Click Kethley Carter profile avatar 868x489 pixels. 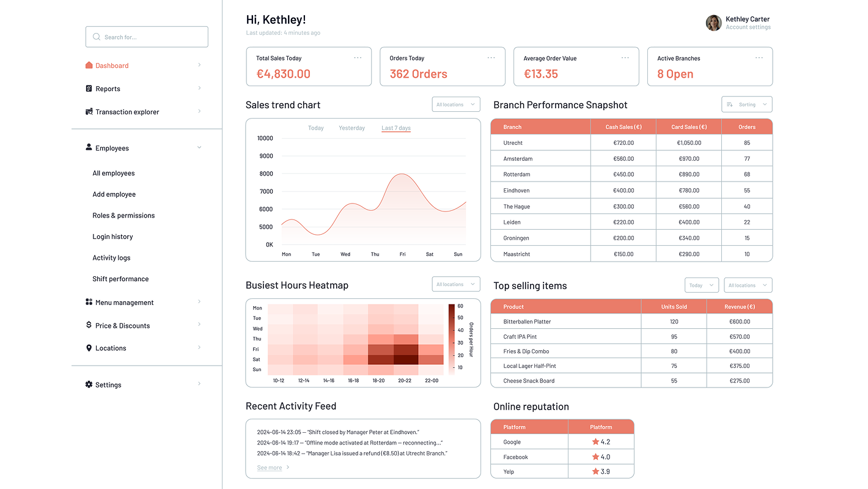click(x=713, y=23)
